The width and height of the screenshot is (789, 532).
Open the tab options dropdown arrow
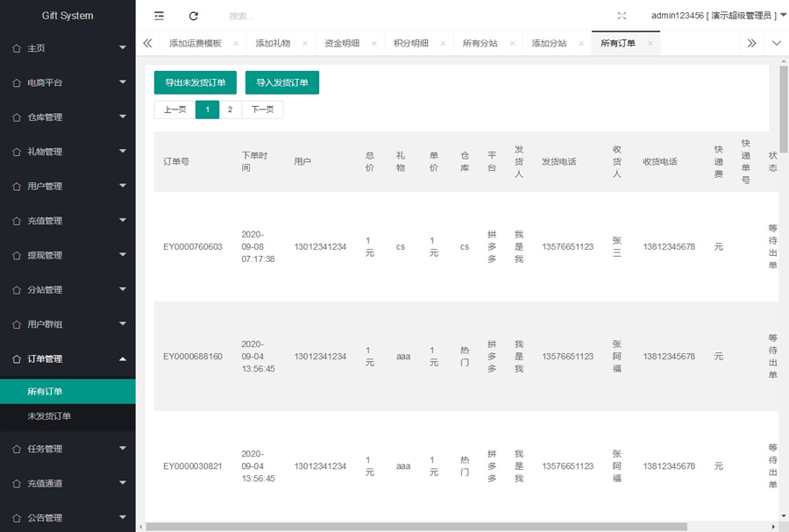(x=776, y=43)
